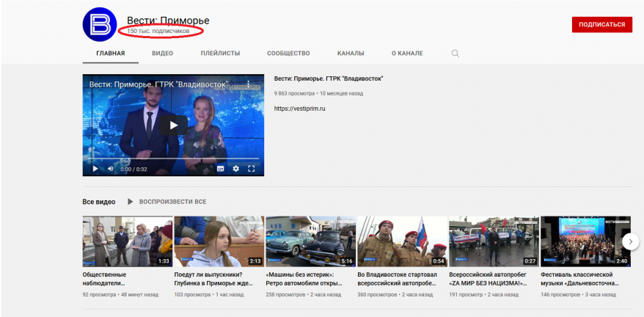Open video titled Поедут ли выпускники?
The height and width of the screenshot is (317, 644).
click(213, 279)
